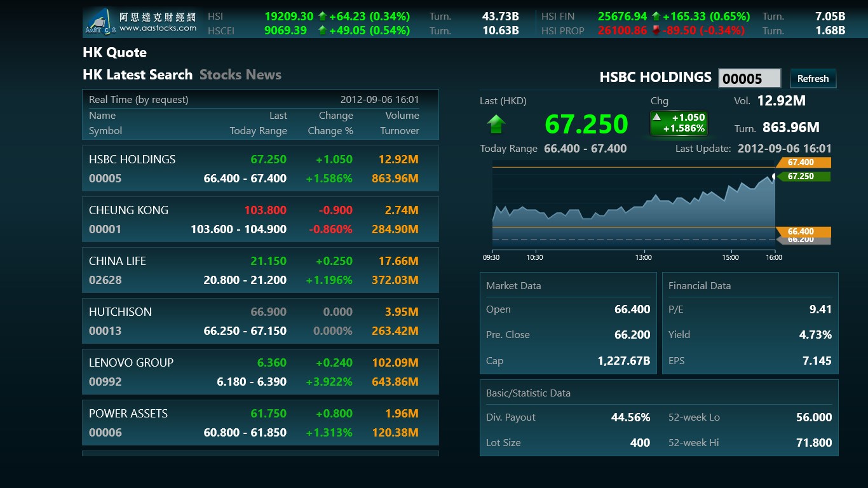Click the 66.200 grey chart marker
Viewport: 868px width, 488px height.
click(803, 240)
